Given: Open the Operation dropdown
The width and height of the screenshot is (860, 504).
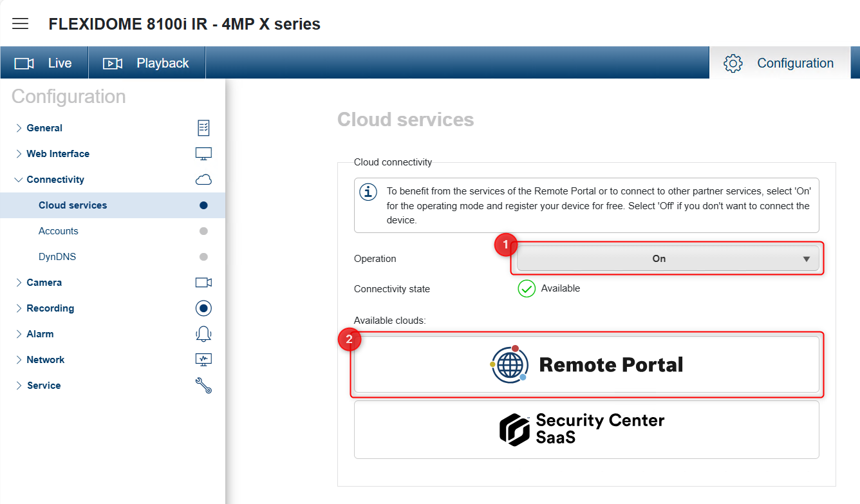Looking at the screenshot, I should (668, 259).
